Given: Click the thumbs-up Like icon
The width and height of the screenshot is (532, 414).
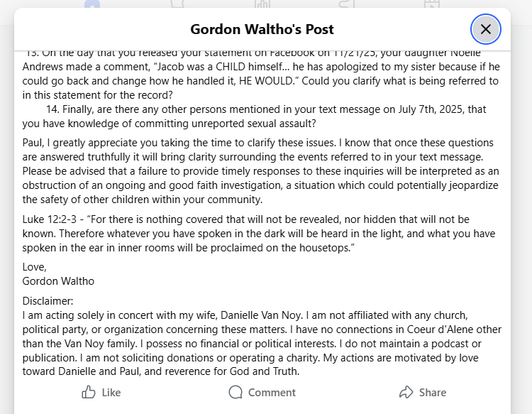Looking at the screenshot, I should pos(89,392).
